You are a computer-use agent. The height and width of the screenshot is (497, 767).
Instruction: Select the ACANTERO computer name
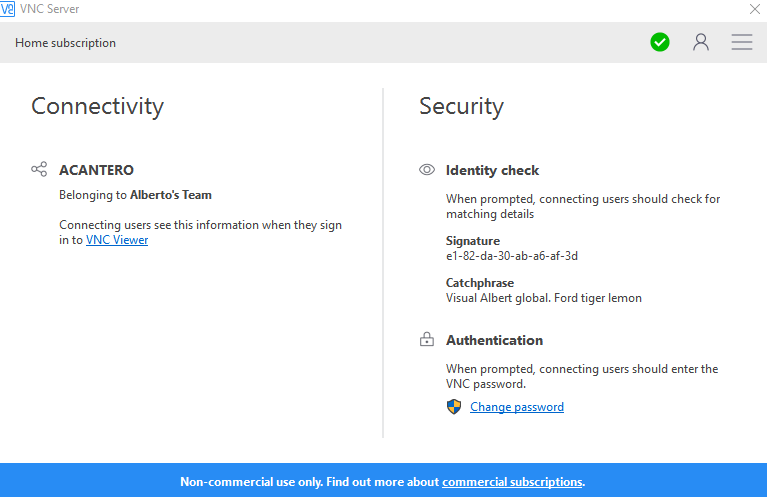click(96, 170)
